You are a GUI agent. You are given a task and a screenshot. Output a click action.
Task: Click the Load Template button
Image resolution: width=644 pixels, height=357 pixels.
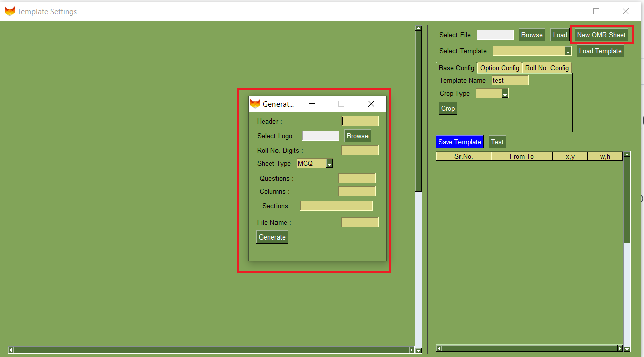coord(600,51)
